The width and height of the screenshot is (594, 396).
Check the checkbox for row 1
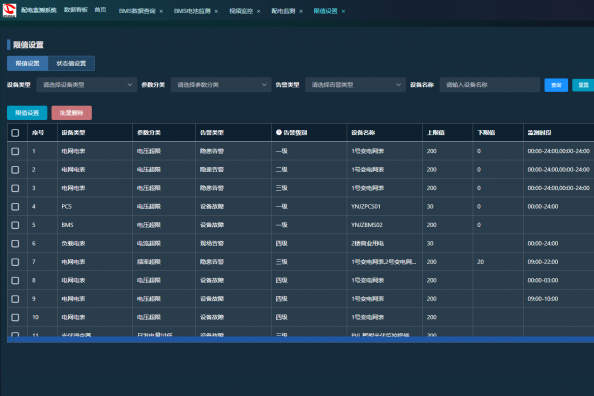[15, 151]
